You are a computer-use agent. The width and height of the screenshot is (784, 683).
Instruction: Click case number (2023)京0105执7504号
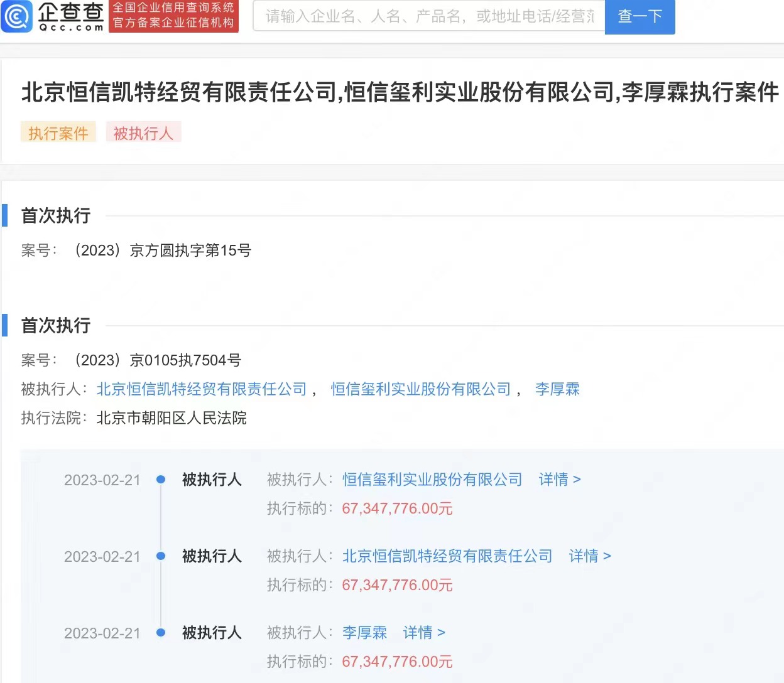158,360
